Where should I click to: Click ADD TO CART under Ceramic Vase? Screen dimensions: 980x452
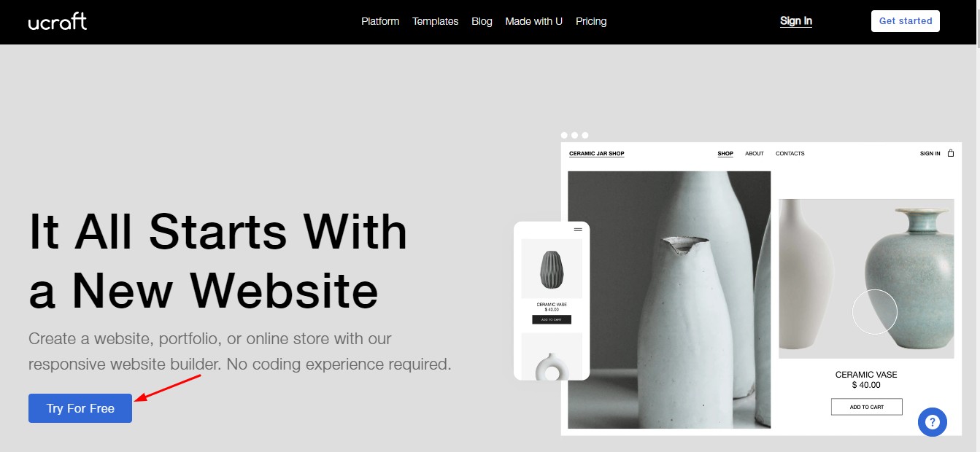click(867, 407)
